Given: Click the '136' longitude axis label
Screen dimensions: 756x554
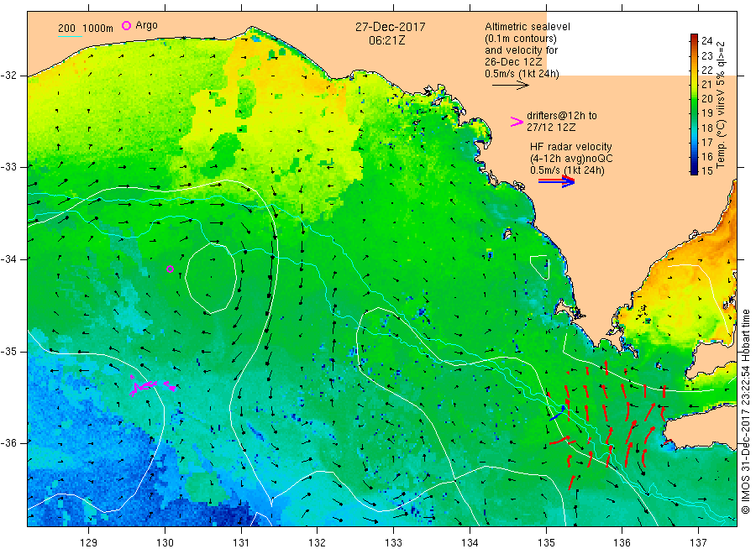Looking at the screenshot, I should tap(622, 543).
